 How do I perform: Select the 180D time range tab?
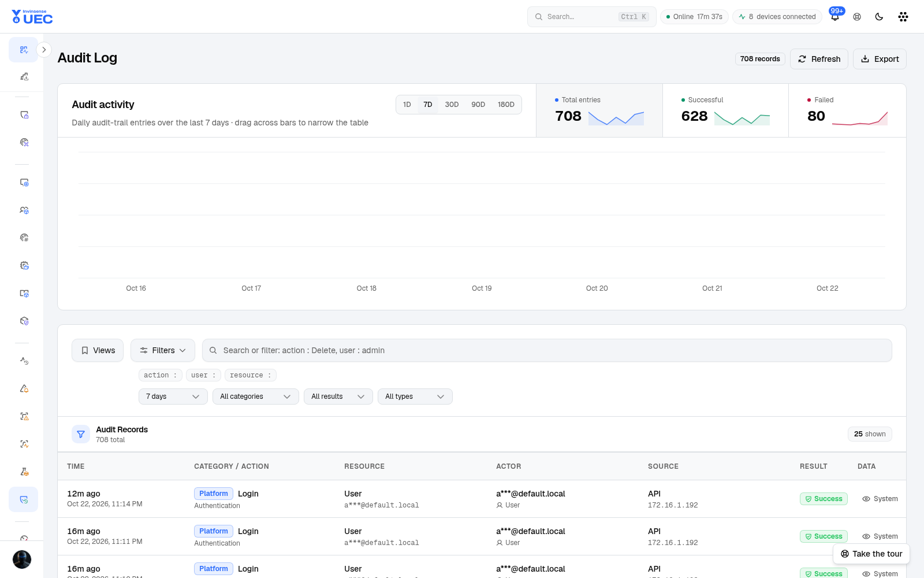tap(506, 105)
